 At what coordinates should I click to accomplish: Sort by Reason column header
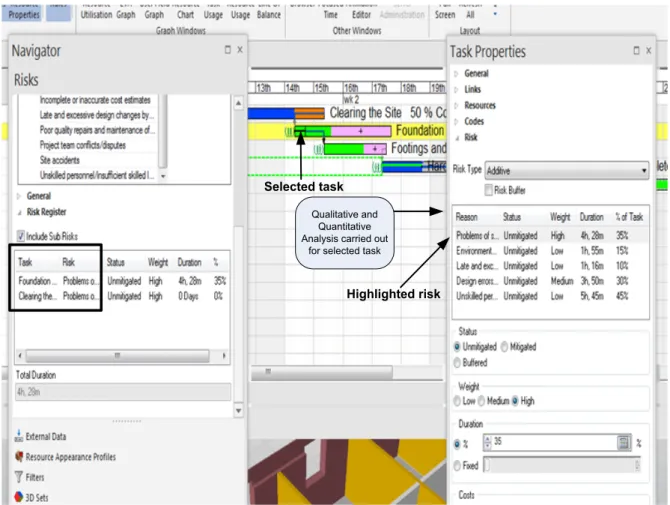466,217
